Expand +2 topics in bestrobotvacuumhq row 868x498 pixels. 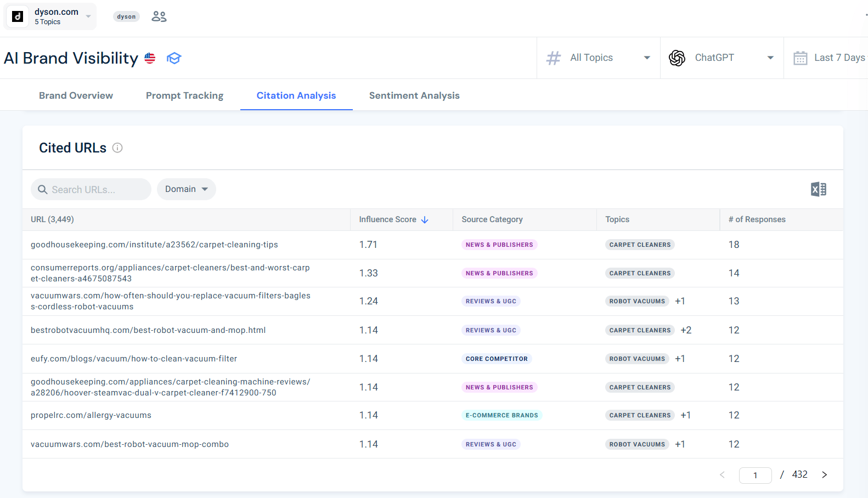[686, 330]
